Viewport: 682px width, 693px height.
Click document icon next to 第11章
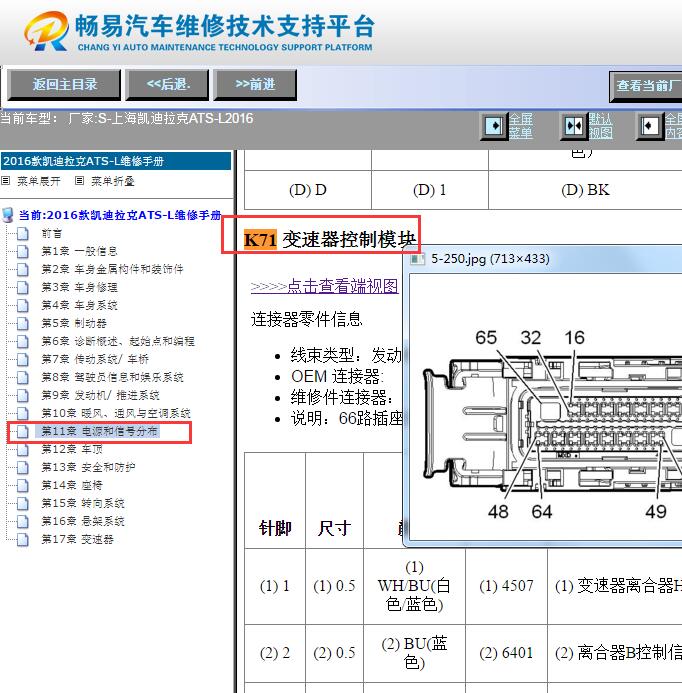click(x=23, y=431)
